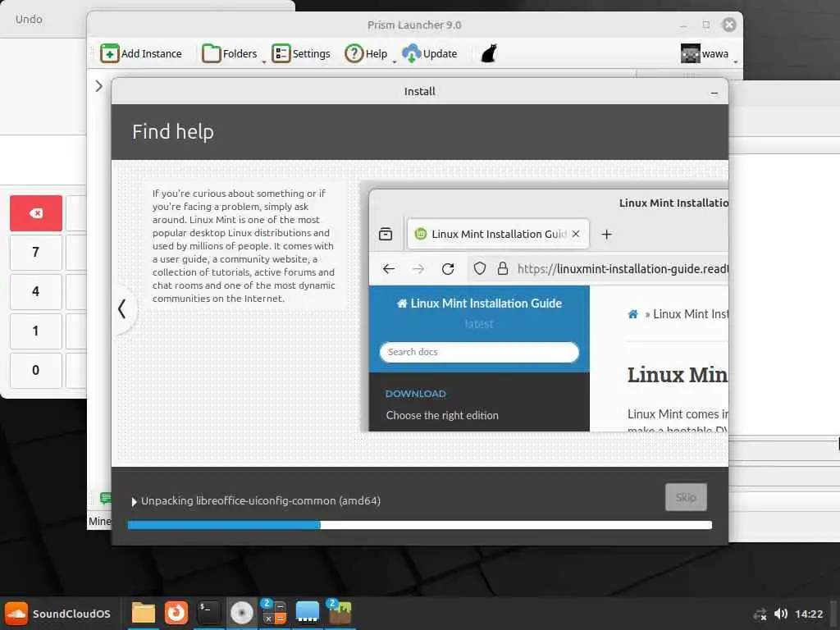Open Prism Launcher Settings

pyautogui.click(x=301, y=53)
